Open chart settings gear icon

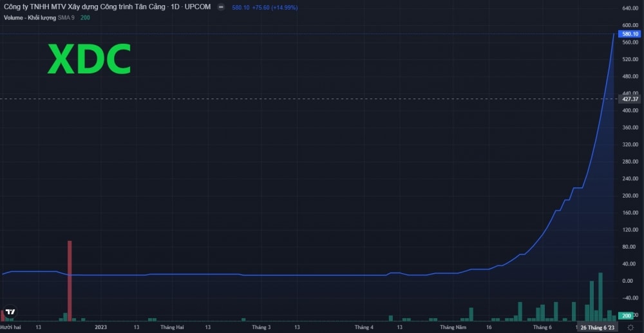(630, 327)
